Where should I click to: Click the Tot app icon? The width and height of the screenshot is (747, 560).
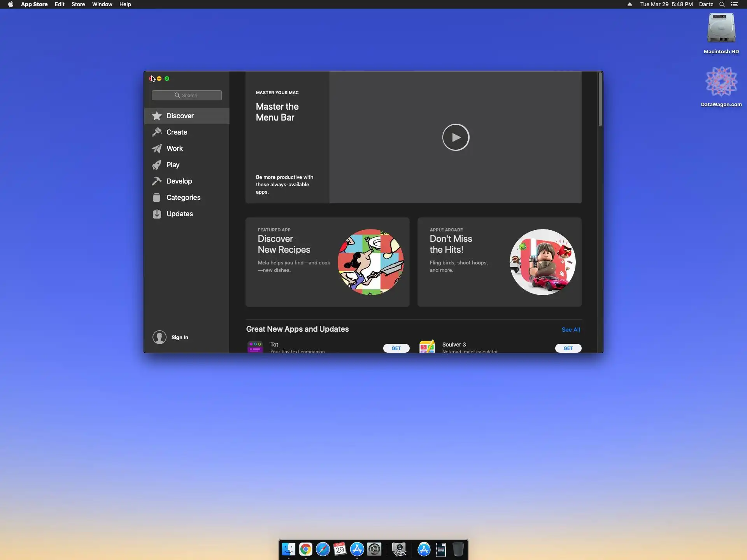click(255, 347)
